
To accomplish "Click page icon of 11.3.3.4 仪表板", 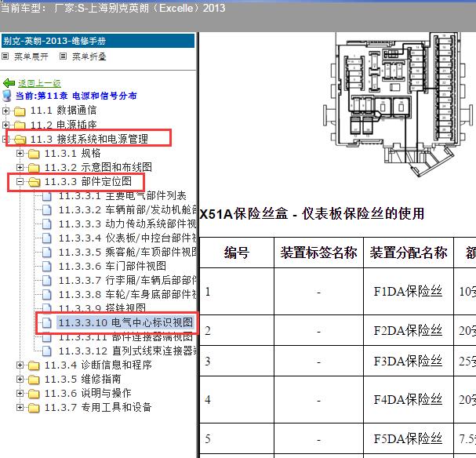I will (x=47, y=238).
